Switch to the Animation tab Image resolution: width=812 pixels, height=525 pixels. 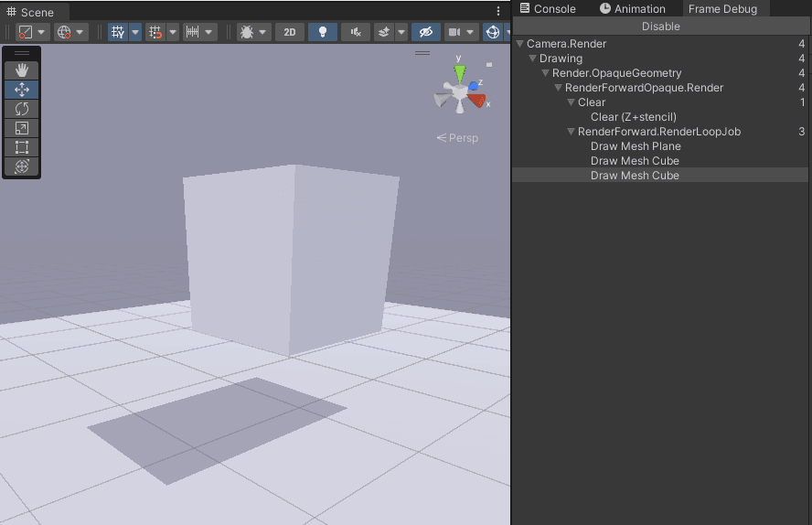pos(633,9)
